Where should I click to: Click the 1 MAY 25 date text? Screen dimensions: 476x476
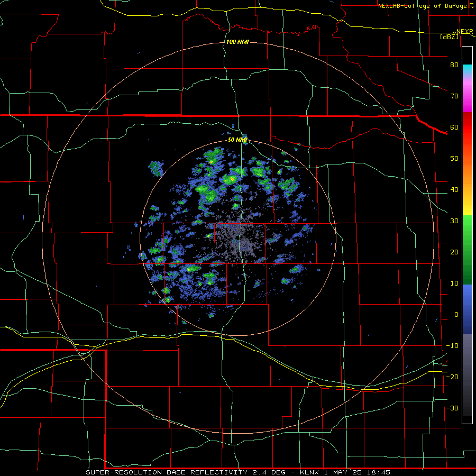(344, 472)
